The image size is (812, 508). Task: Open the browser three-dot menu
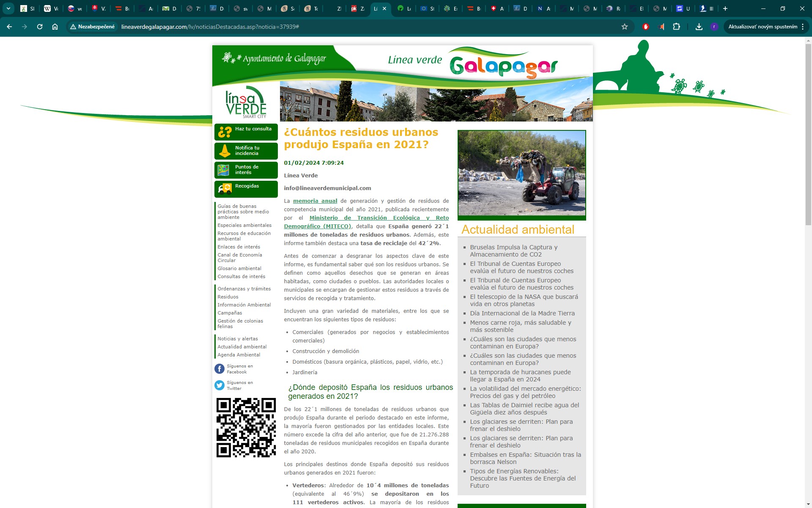click(803, 27)
